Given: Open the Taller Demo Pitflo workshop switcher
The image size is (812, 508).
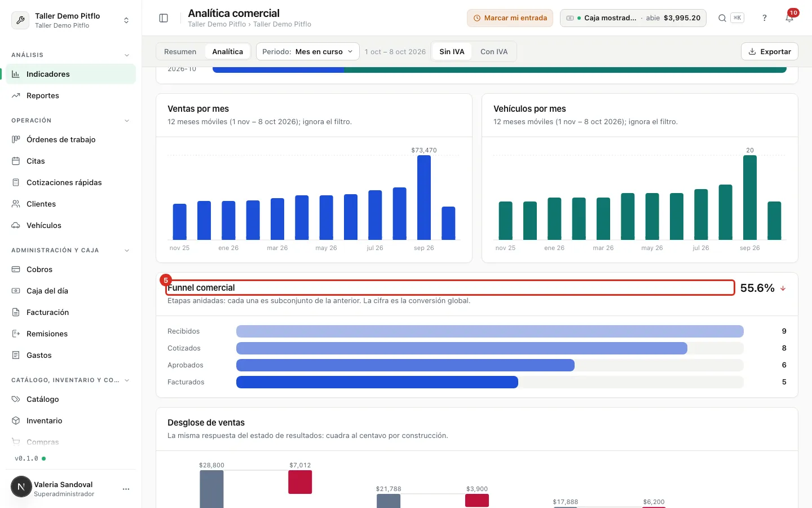Looking at the screenshot, I should (70, 20).
